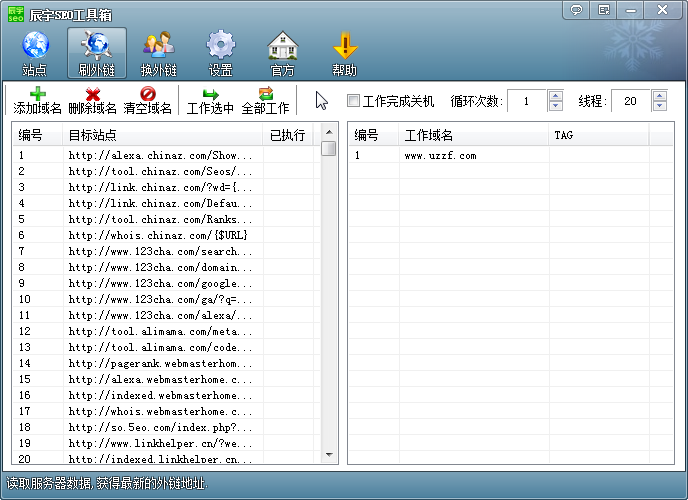Image resolution: width=688 pixels, height=500 pixels.
Task: Open 帮助 arrow icon
Action: pos(345,54)
